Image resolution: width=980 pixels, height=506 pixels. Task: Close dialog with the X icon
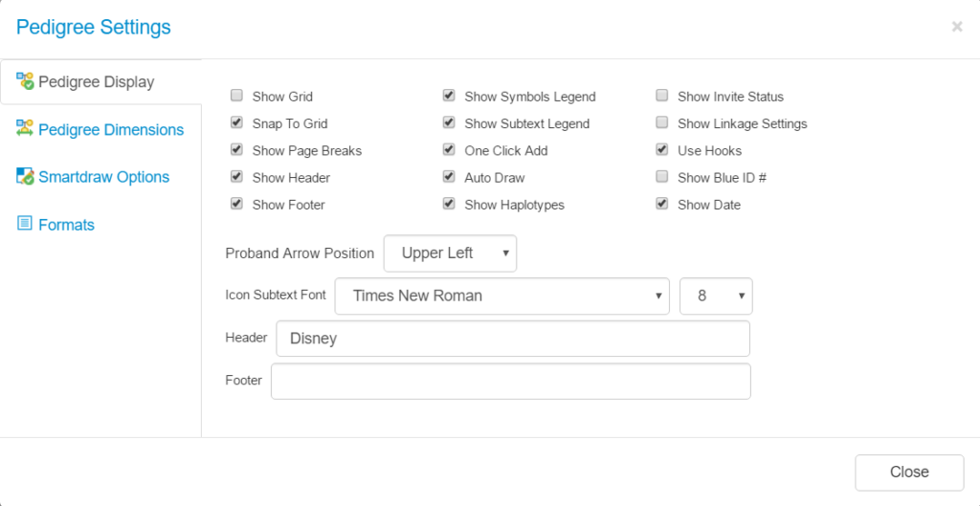point(956,27)
